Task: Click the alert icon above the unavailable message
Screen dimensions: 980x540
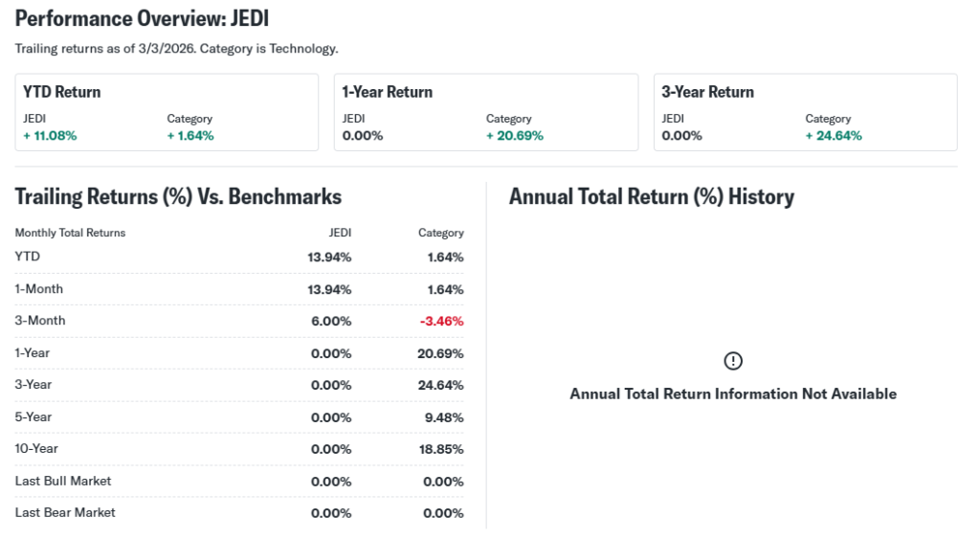Action: pyautogui.click(x=733, y=361)
